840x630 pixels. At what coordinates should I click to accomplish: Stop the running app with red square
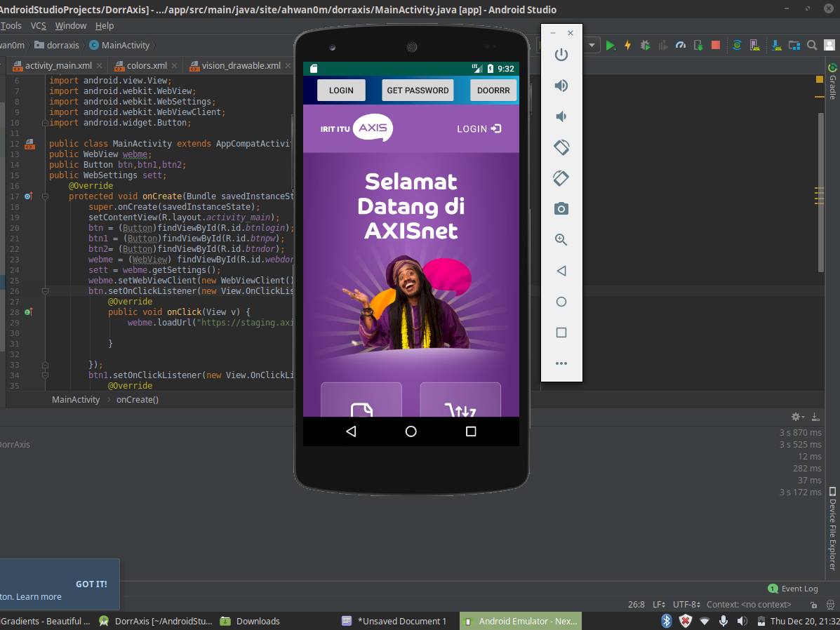(715, 46)
